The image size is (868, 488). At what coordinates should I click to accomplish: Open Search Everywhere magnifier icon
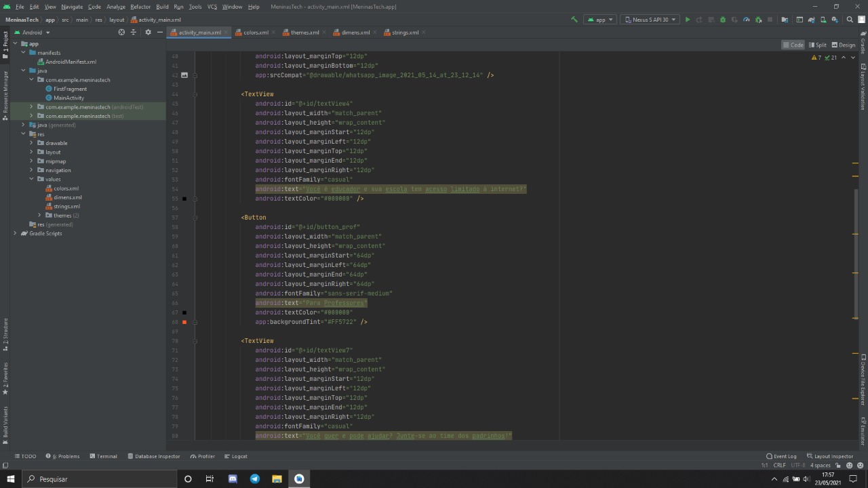pos(850,20)
